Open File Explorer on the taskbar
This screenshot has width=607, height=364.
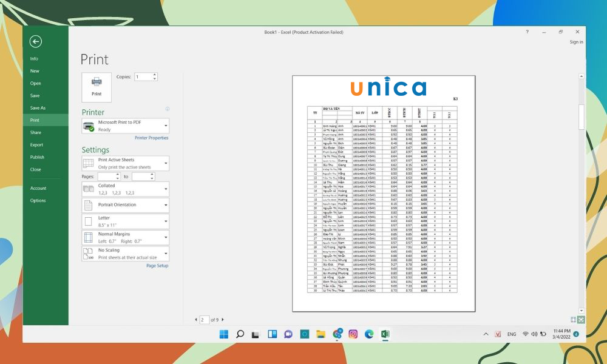320,334
